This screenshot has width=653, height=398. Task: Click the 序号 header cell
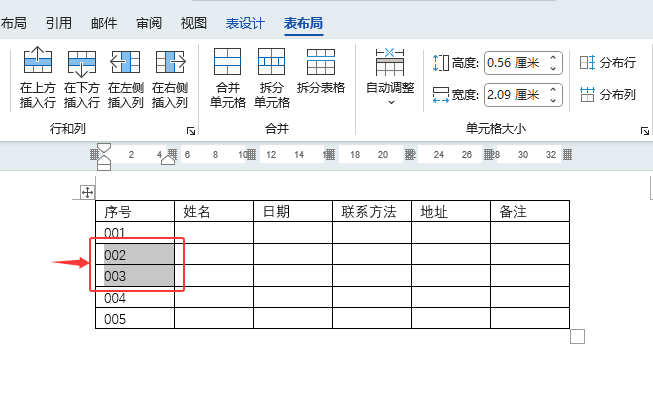coord(135,211)
